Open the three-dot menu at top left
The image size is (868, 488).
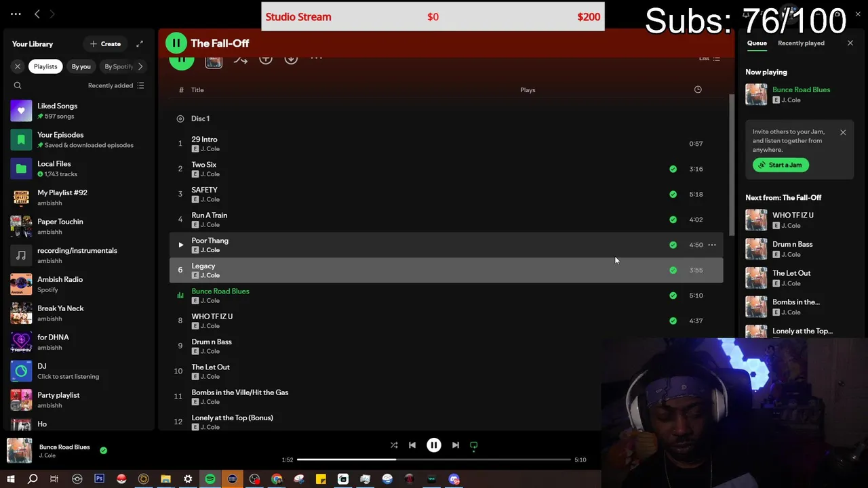(16, 14)
